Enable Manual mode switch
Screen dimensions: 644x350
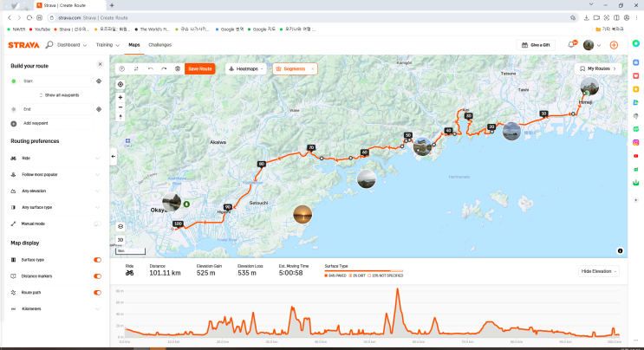pos(97,224)
